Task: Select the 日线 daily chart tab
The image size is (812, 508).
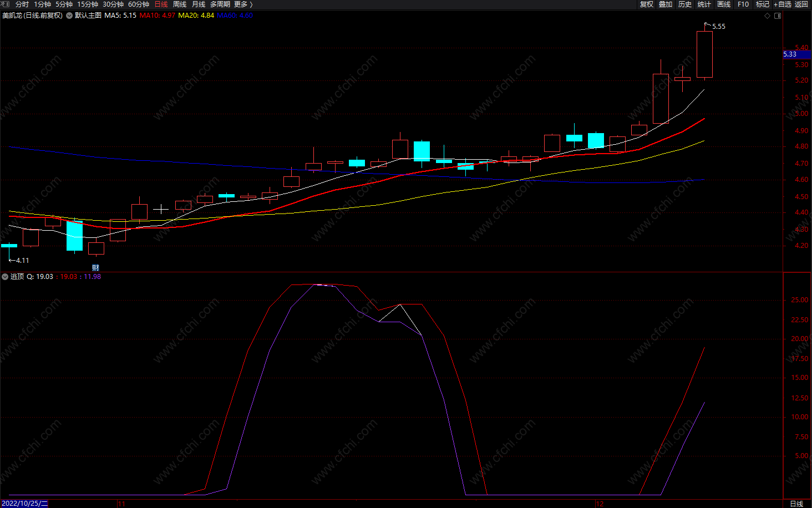Action: click(161, 4)
